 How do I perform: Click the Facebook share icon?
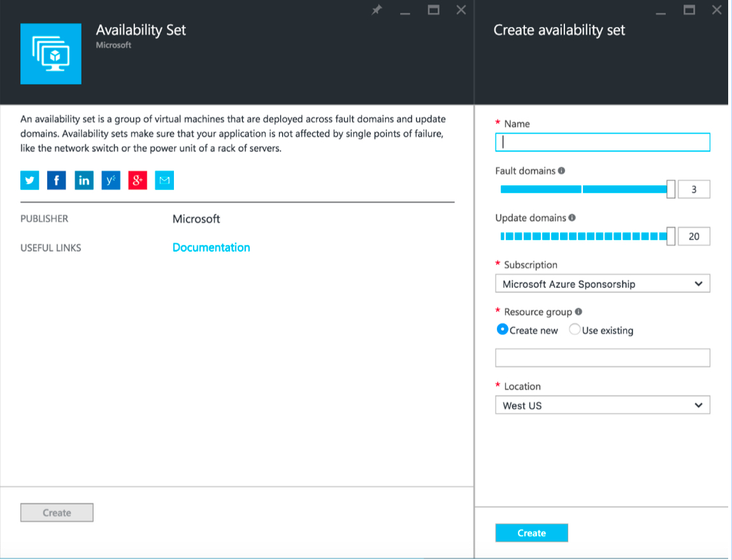tap(56, 181)
